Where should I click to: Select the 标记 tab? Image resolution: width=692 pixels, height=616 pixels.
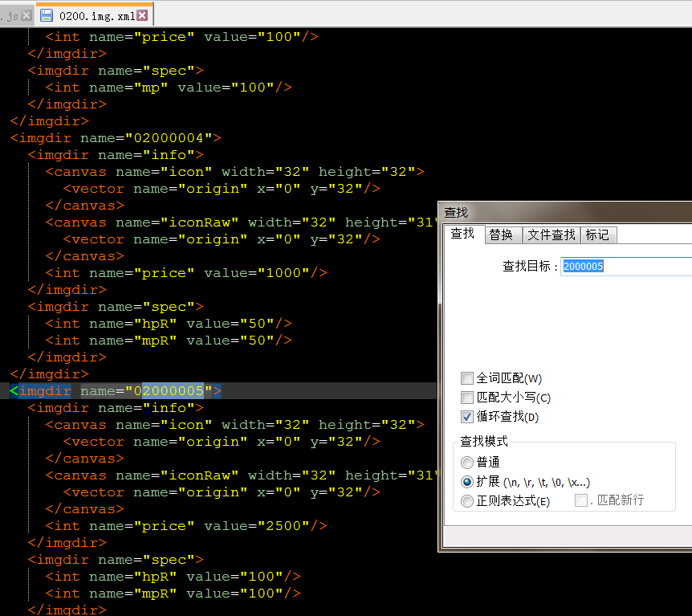pyautogui.click(x=597, y=235)
